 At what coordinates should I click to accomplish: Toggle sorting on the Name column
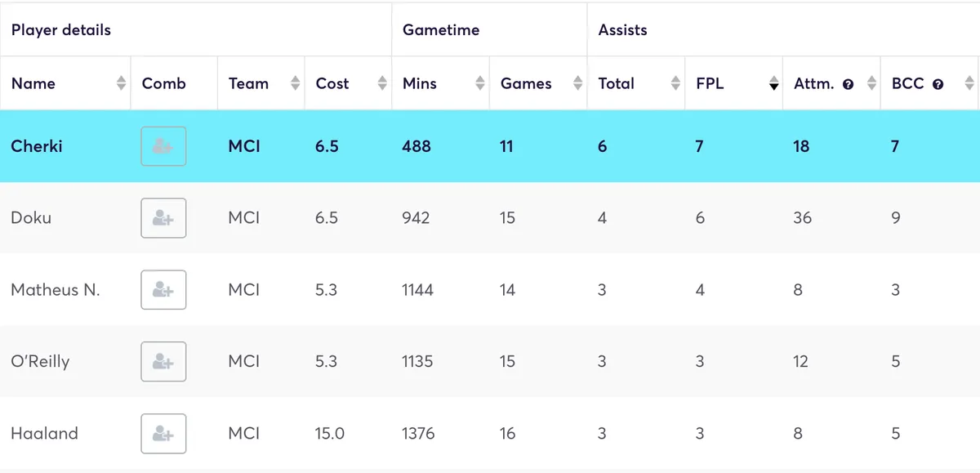121,83
